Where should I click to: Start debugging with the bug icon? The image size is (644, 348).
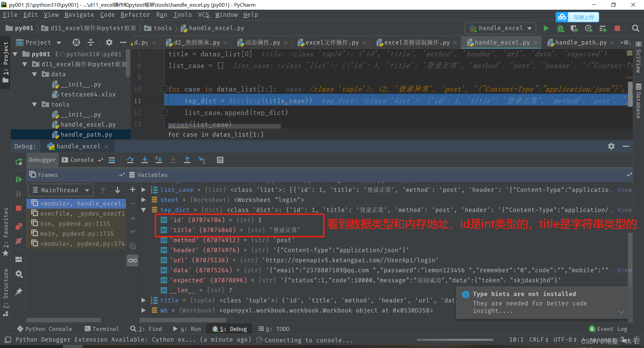(560, 28)
